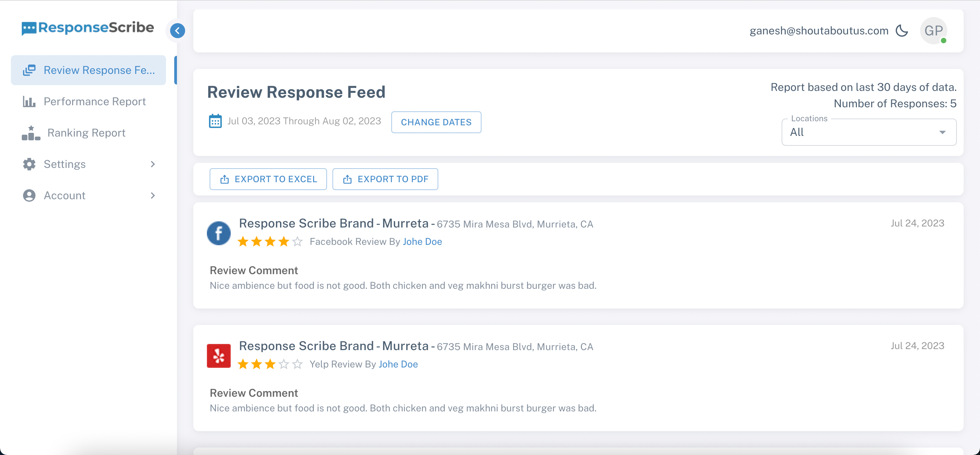Collapse the sidebar using the left arrow button
This screenshot has width=980, height=455.
click(177, 30)
